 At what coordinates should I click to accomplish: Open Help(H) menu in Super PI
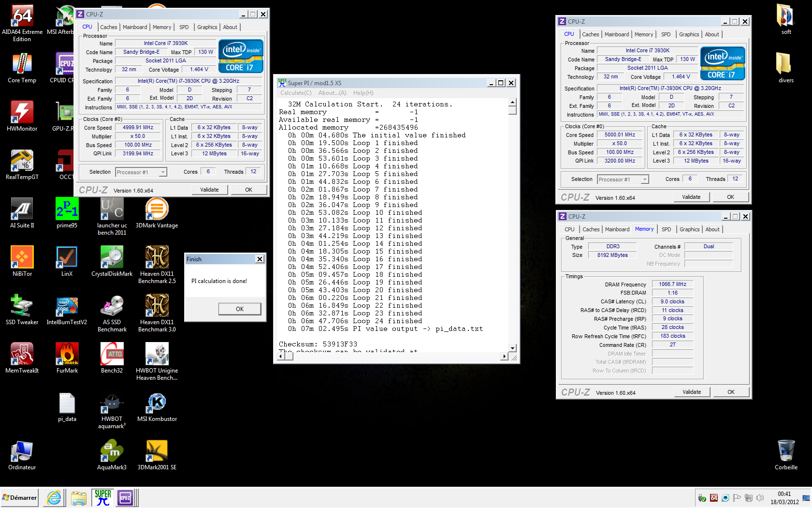point(363,93)
